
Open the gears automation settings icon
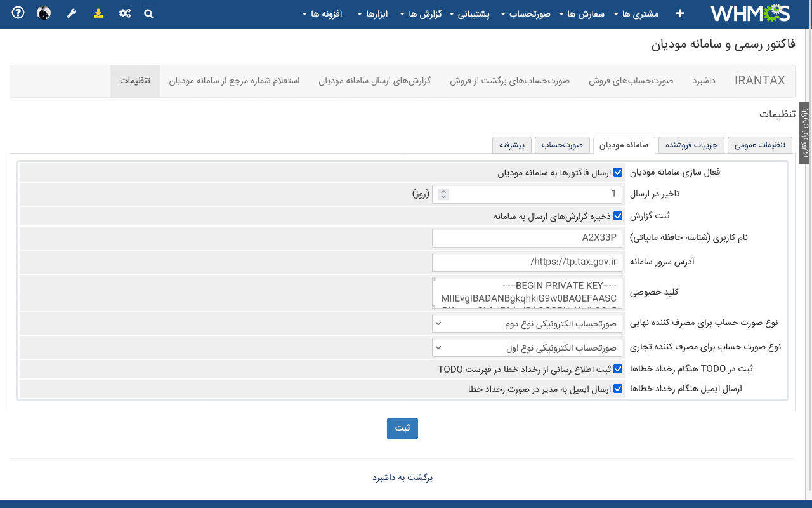[125, 13]
